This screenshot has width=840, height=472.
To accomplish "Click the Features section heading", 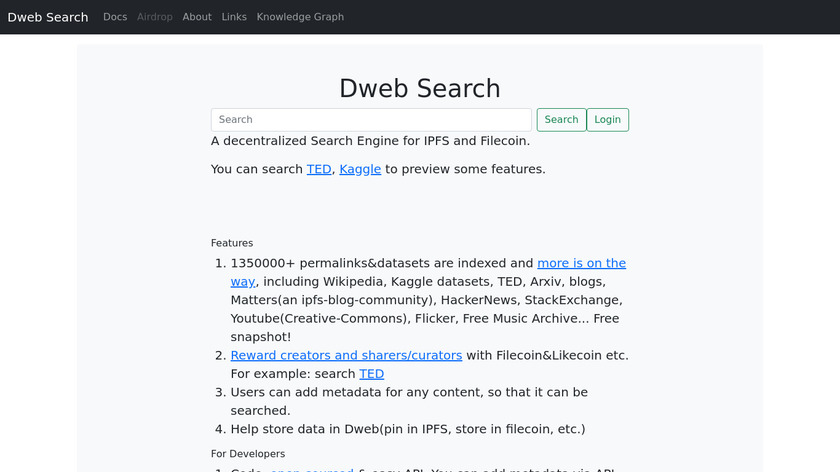I will click(232, 243).
